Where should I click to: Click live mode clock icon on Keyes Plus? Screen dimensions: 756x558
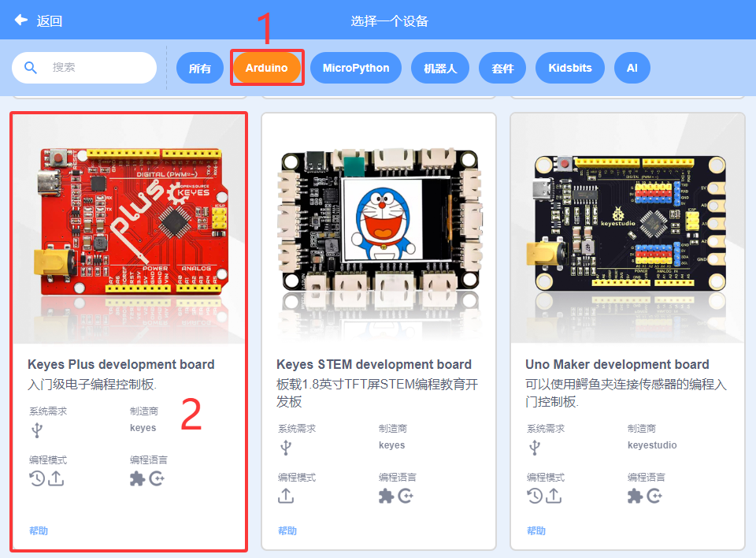pyautogui.click(x=37, y=479)
